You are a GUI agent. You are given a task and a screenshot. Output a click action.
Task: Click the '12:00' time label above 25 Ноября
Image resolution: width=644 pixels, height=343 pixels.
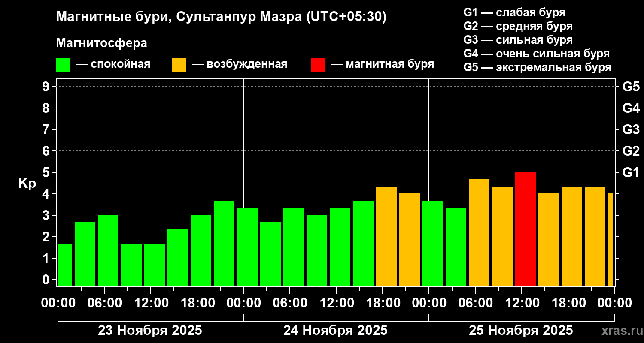522,303
